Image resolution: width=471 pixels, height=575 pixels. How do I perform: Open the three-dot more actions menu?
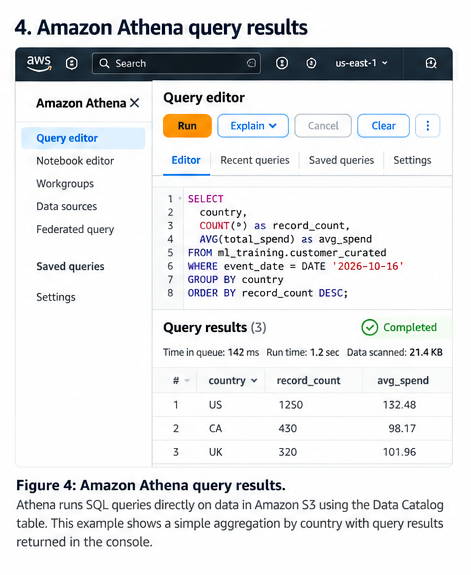tap(427, 126)
